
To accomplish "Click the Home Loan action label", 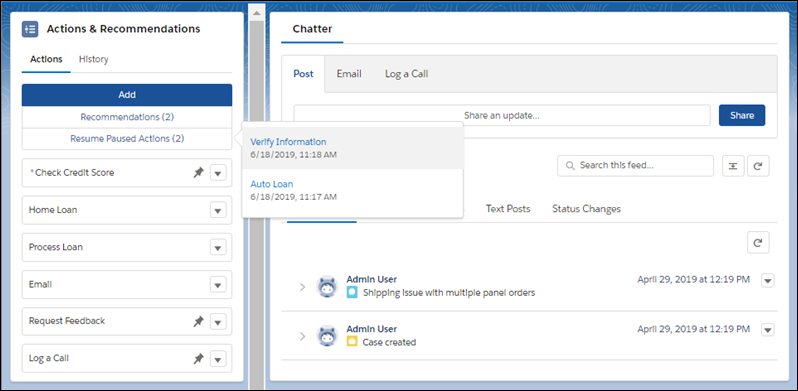I will coord(53,210).
